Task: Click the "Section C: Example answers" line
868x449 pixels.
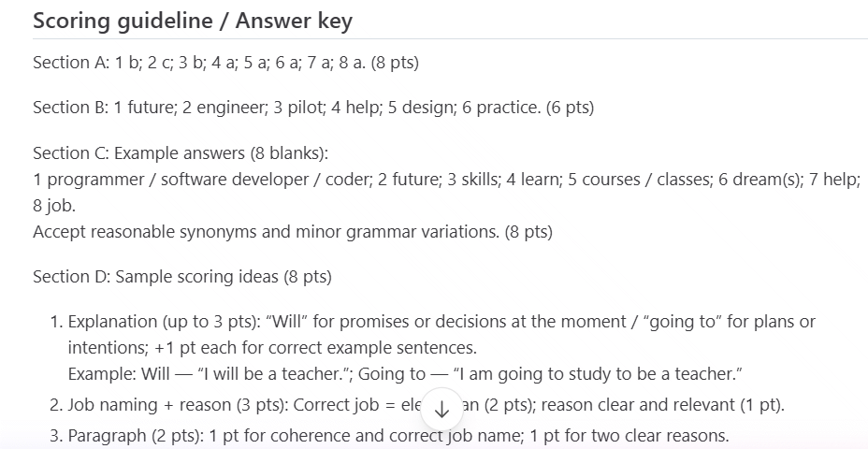Action: 181,152
